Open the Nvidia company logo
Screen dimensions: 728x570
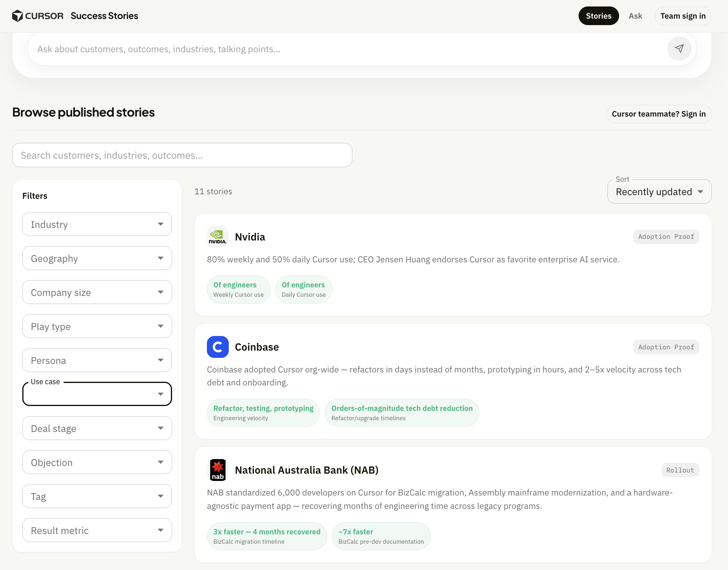point(217,237)
